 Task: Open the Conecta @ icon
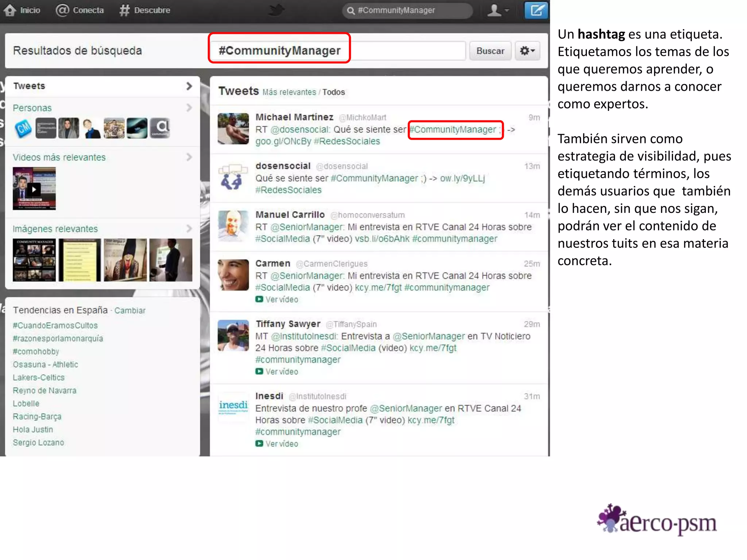62,10
